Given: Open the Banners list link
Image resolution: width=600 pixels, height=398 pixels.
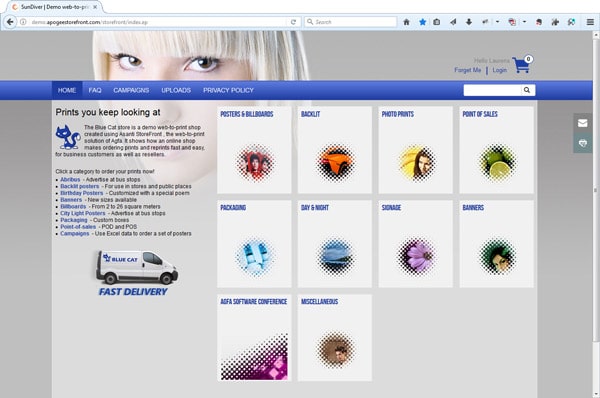Looking at the screenshot, I should tap(71, 200).
